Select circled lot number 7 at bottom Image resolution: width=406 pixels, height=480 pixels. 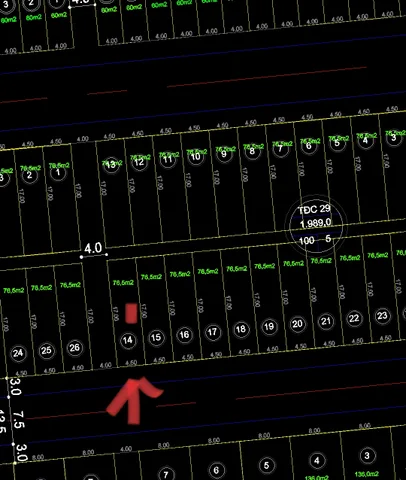click(166, 474)
